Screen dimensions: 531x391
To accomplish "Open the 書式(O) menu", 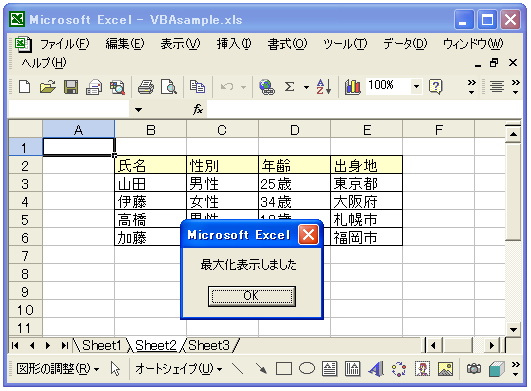I will pos(287,44).
